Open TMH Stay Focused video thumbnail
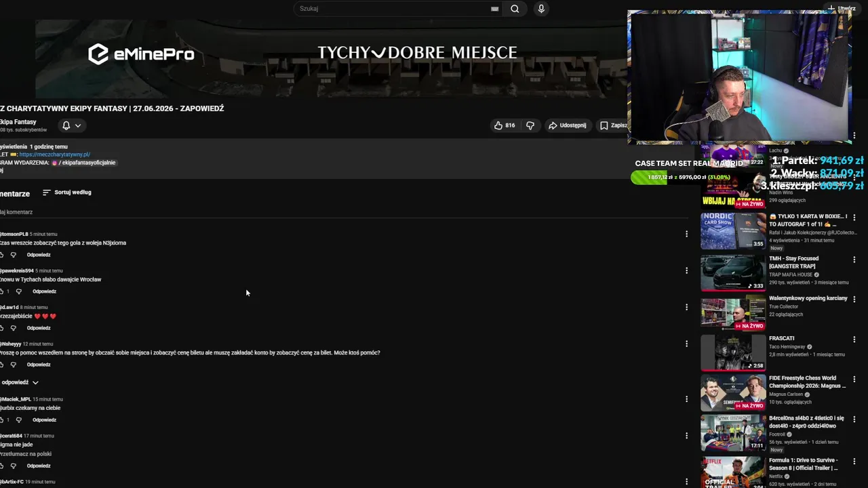This screenshot has height=488, width=868. pyautogui.click(x=733, y=273)
